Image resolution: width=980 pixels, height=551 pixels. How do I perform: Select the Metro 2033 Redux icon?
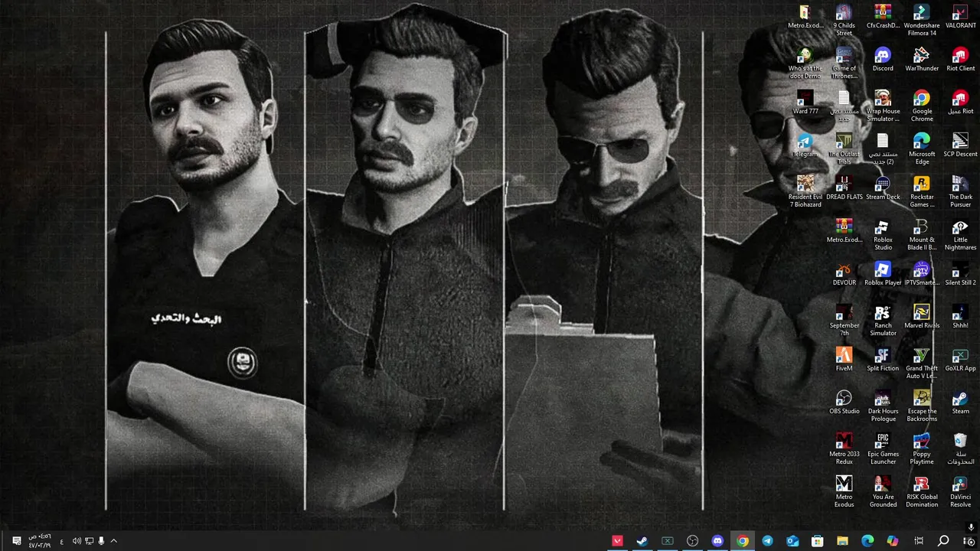point(844,449)
